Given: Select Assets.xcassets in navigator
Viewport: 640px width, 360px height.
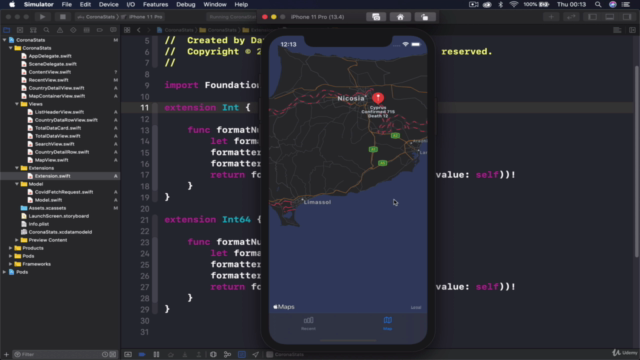Looking at the screenshot, I should [47, 208].
